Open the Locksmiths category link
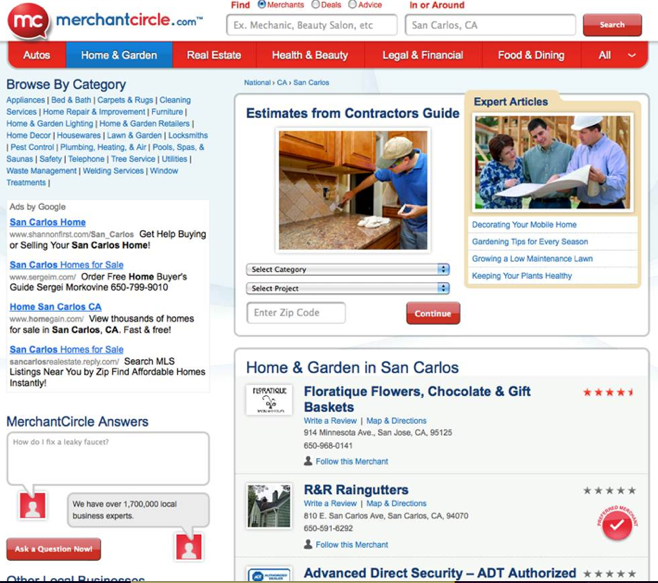The width and height of the screenshot is (658, 583). [x=188, y=135]
